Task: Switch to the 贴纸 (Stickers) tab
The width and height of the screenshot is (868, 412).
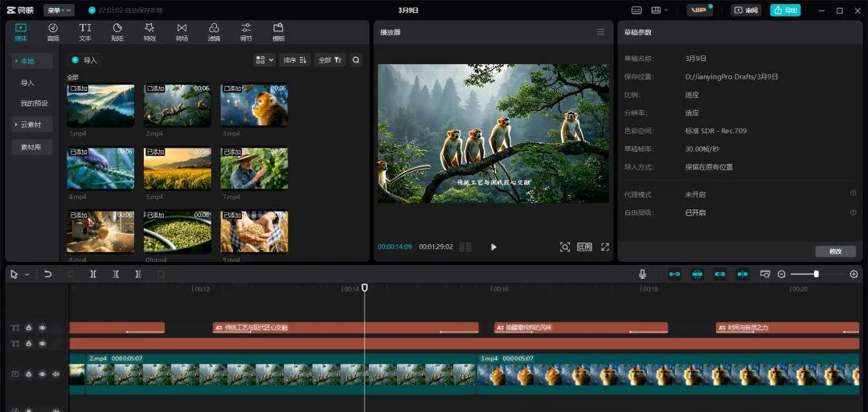Action: click(117, 32)
